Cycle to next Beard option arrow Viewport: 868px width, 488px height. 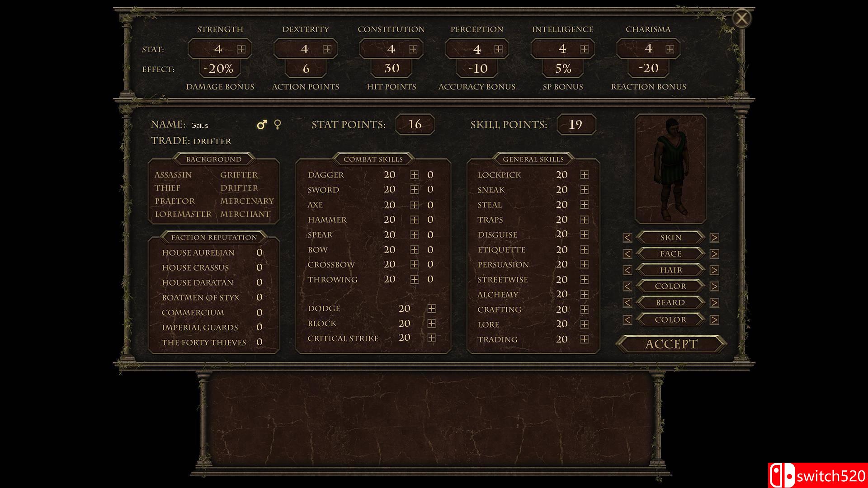[x=714, y=303]
